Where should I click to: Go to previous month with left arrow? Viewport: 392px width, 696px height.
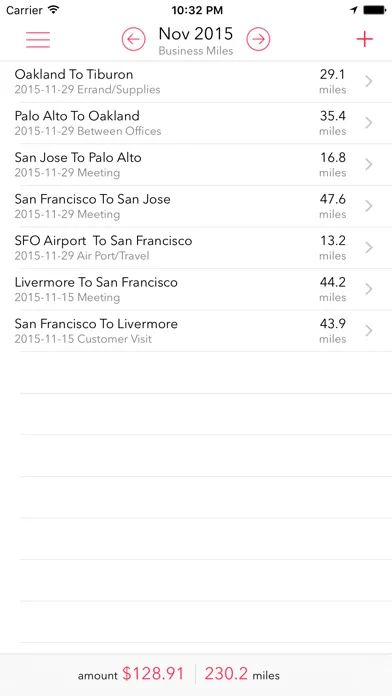tap(134, 40)
